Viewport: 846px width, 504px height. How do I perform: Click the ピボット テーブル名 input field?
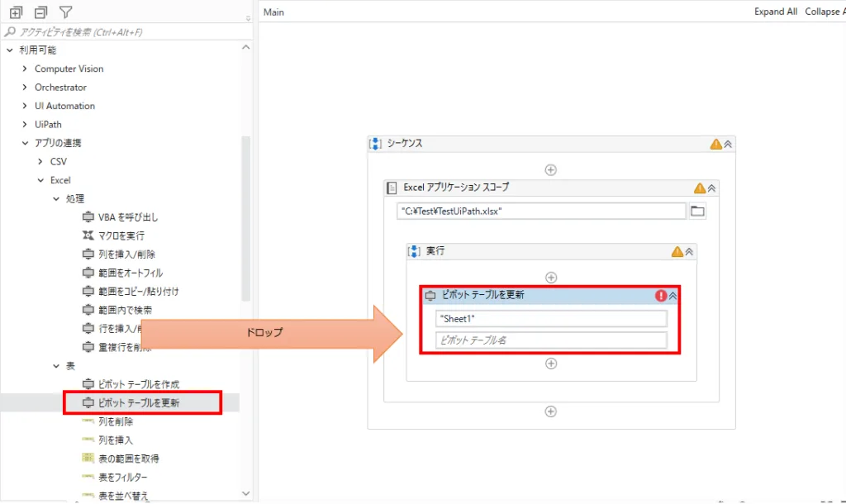click(550, 340)
